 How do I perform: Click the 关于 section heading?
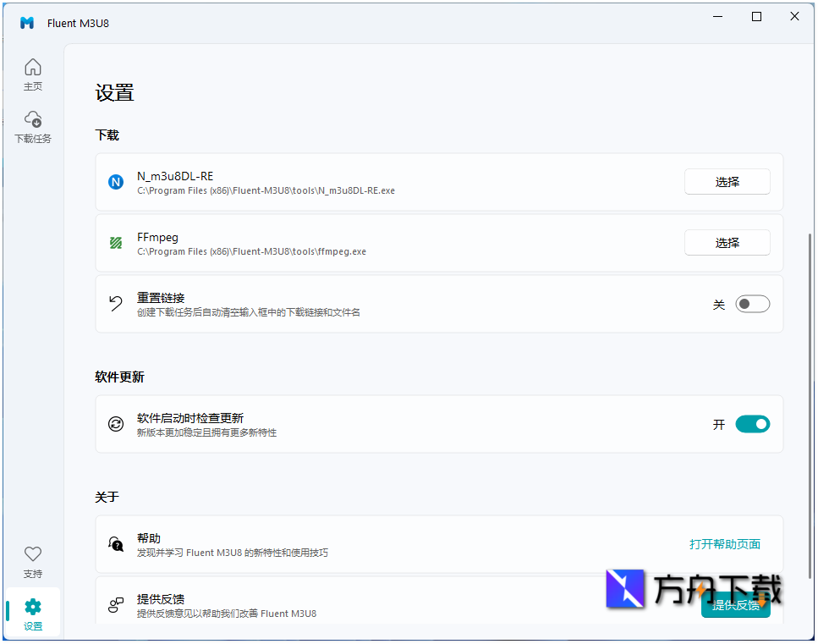107,497
